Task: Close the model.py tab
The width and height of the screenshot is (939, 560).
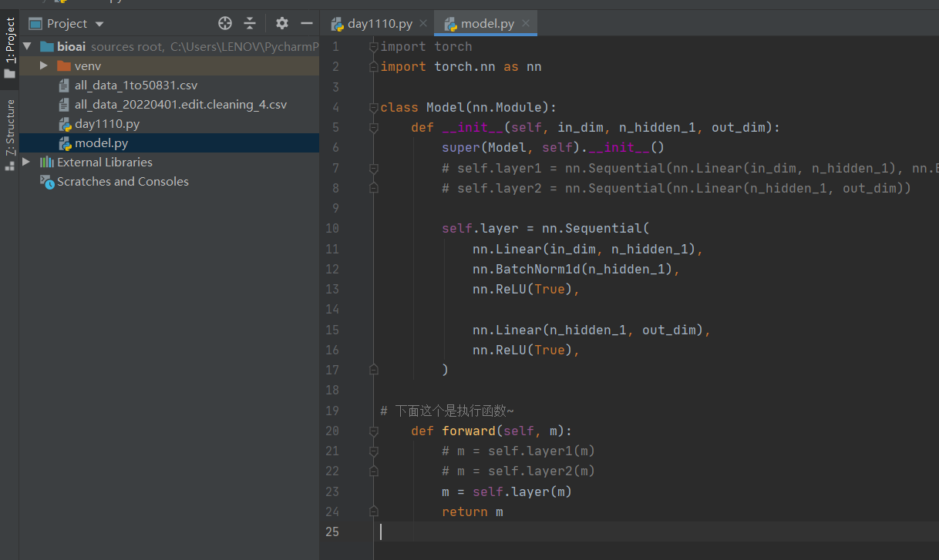Action: [x=526, y=24]
